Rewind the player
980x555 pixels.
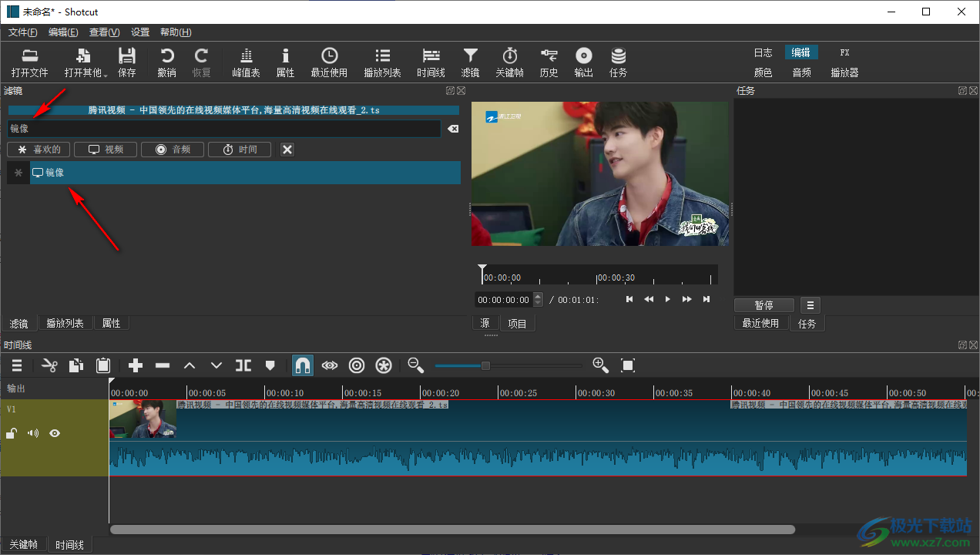tap(649, 299)
